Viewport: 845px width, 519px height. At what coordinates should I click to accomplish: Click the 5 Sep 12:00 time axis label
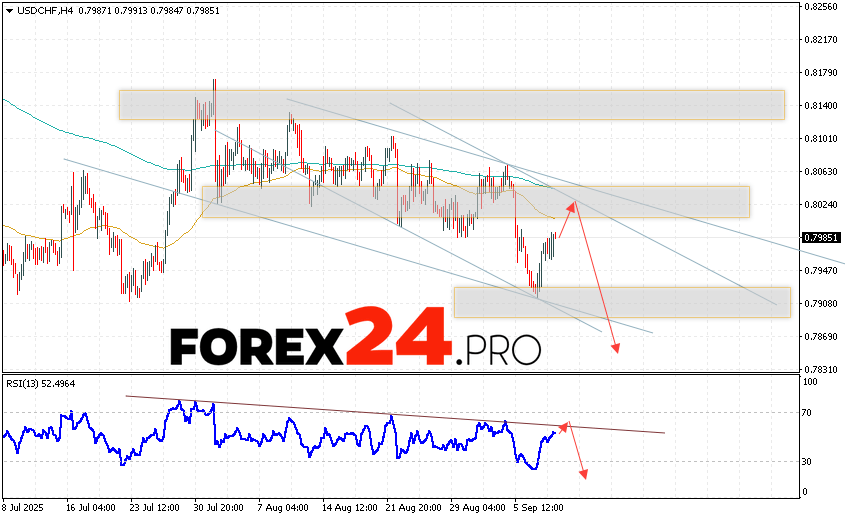[537, 507]
